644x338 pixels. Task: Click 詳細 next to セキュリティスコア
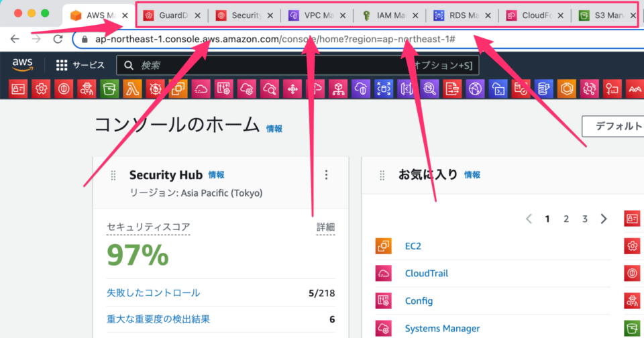pyautogui.click(x=326, y=227)
